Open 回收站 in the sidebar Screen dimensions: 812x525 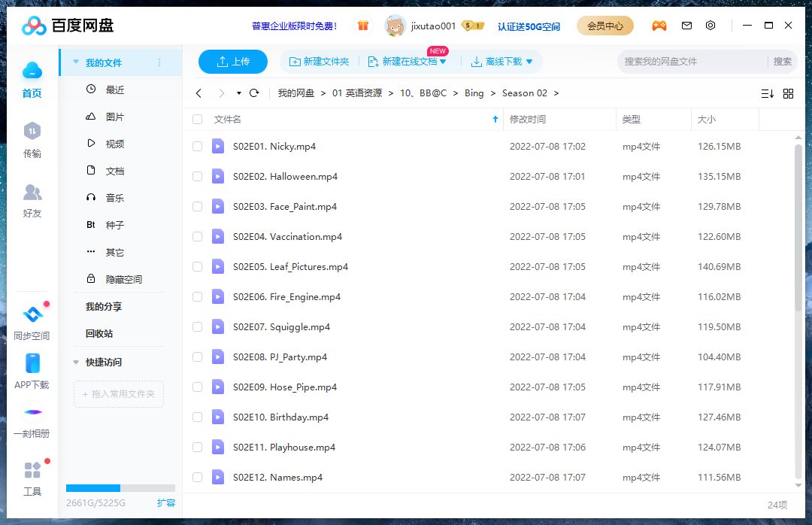99,334
